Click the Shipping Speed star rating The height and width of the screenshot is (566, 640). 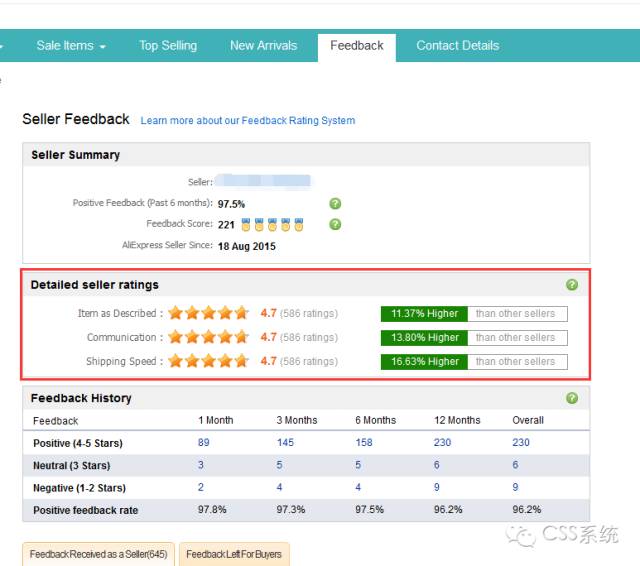coord(209,362)
